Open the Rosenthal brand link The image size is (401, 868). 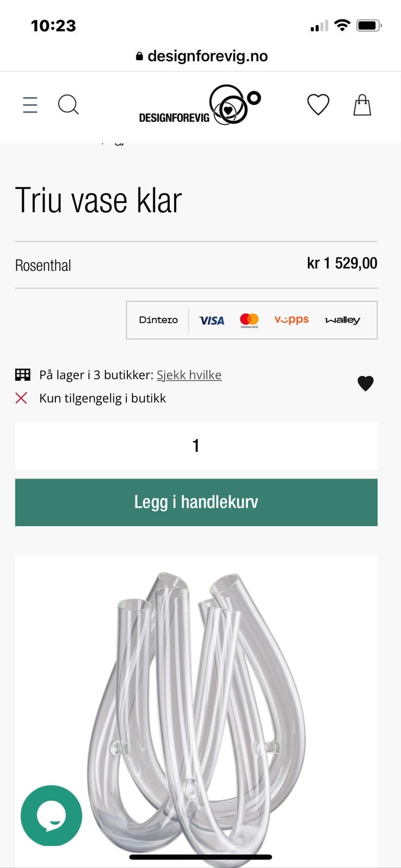pyautogui.click(x=43, y=265)
